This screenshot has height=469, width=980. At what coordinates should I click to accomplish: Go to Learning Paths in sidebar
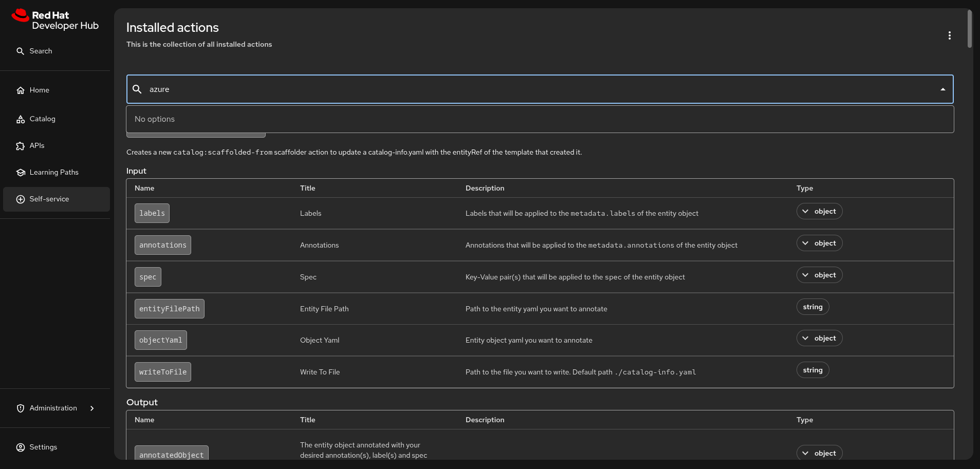54,173
